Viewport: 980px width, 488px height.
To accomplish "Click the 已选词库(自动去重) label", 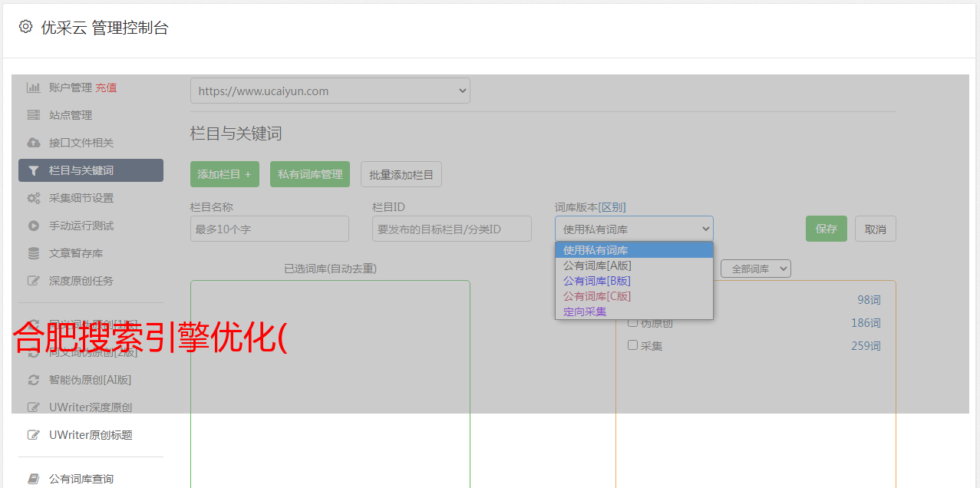I will (330, 269).
